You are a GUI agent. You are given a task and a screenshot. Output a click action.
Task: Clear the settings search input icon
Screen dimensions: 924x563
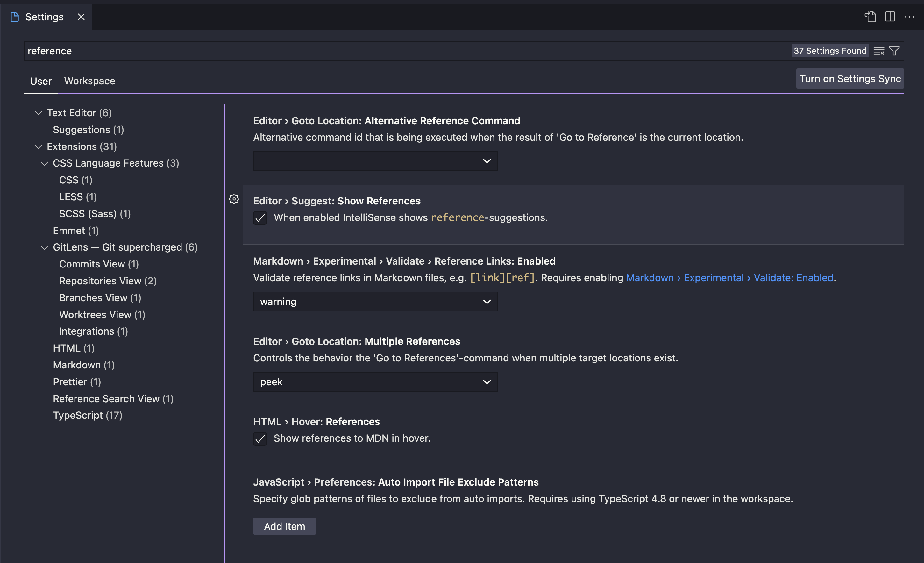tap(878, 51)
